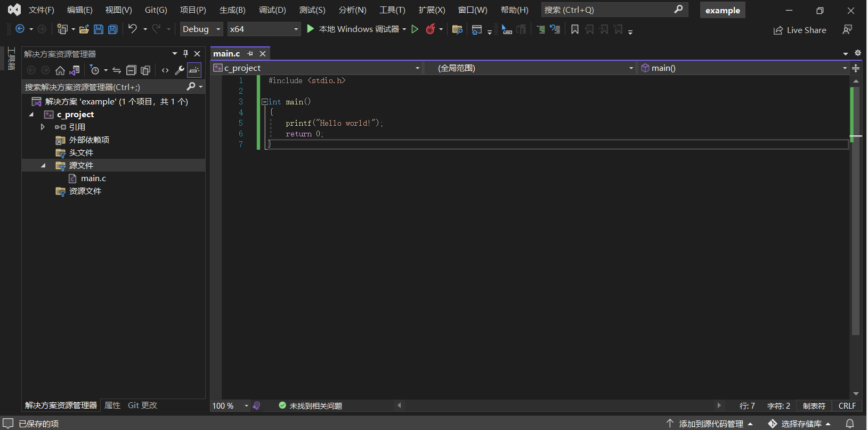Switch to the Git 更改 tab
868x430 pixels.
(x=142, y=405)
